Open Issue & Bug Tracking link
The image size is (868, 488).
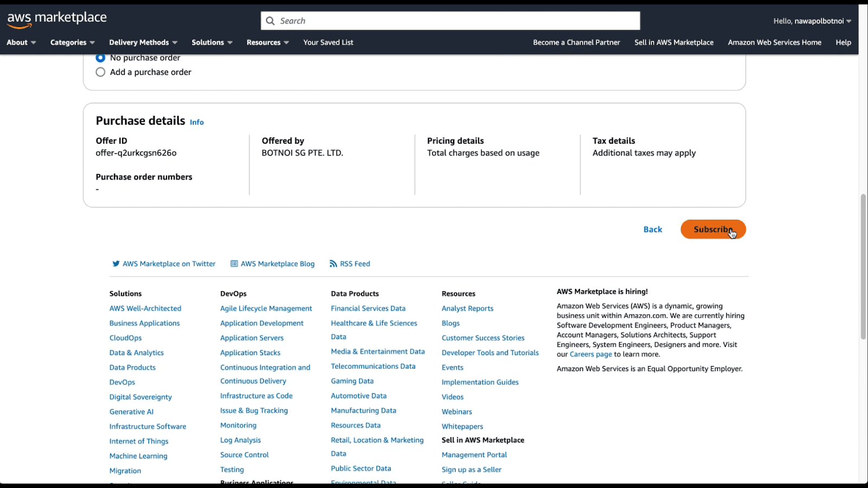pos(254,410)
